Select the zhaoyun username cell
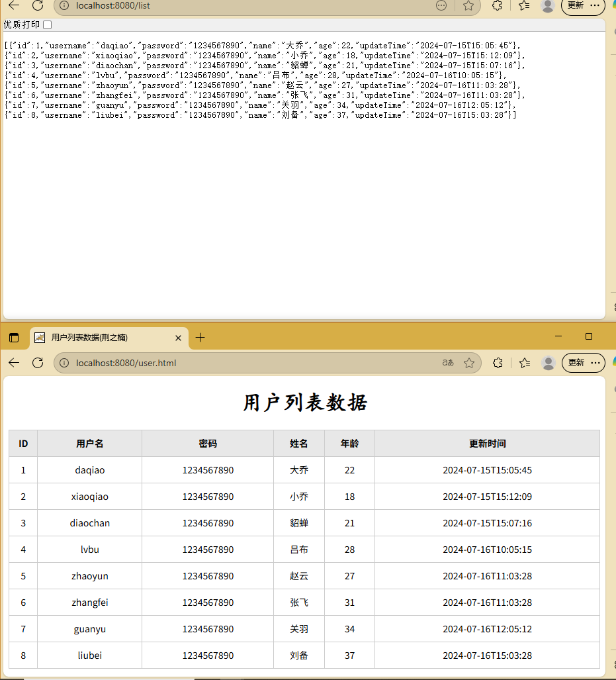The image size is (616, 680). pyautogui.click(x=90, y=576)
